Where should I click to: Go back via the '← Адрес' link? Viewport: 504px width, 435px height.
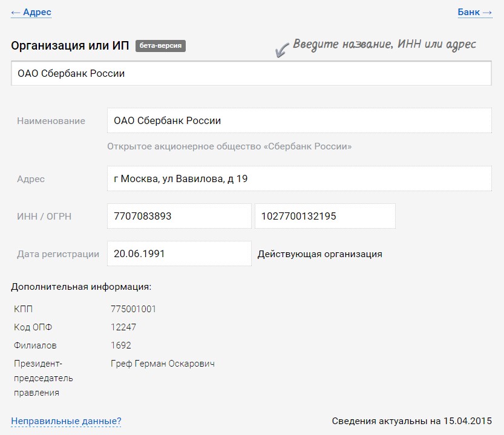click(31, 12)
